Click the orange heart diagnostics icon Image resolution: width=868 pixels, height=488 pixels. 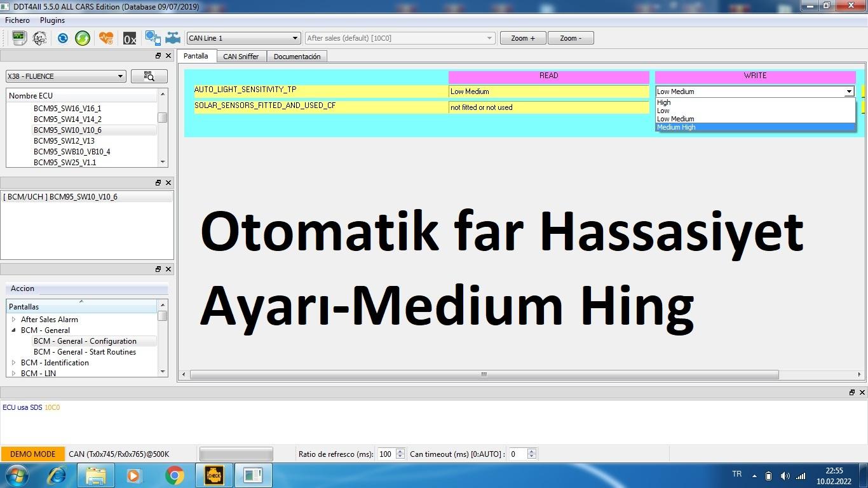click(x=106, y=38)
